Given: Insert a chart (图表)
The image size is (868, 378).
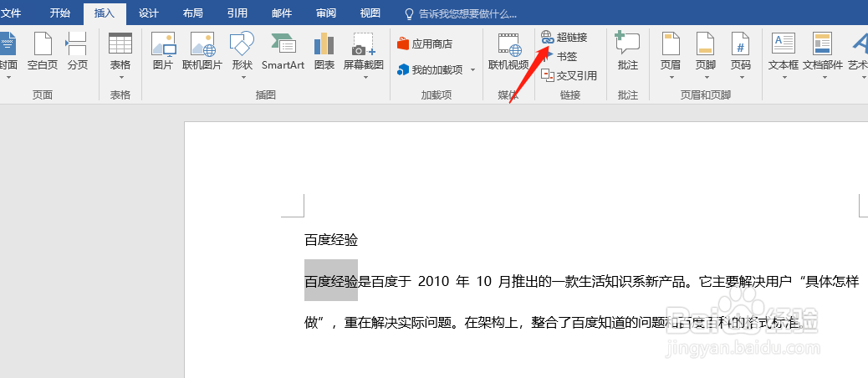Looking at the screenshot, I should coord(324,51).
